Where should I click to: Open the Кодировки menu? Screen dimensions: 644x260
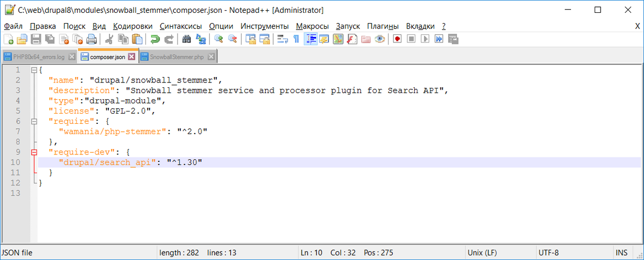[133, 26]
